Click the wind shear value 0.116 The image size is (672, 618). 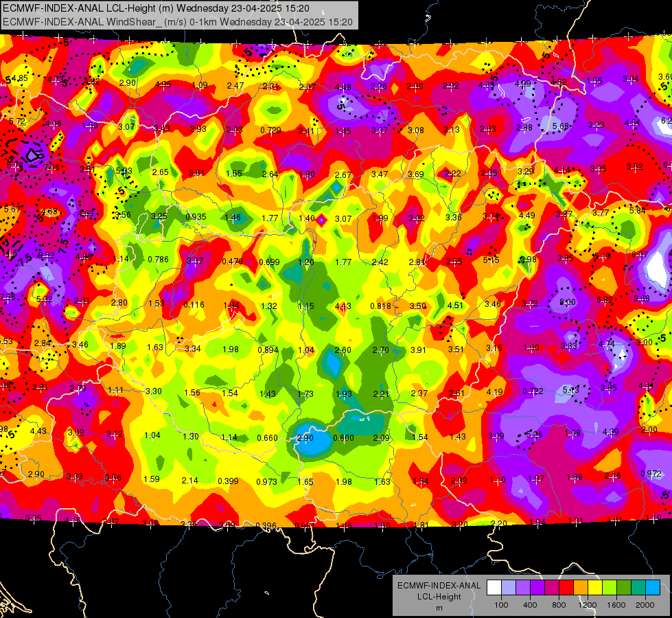coord(194,304)
